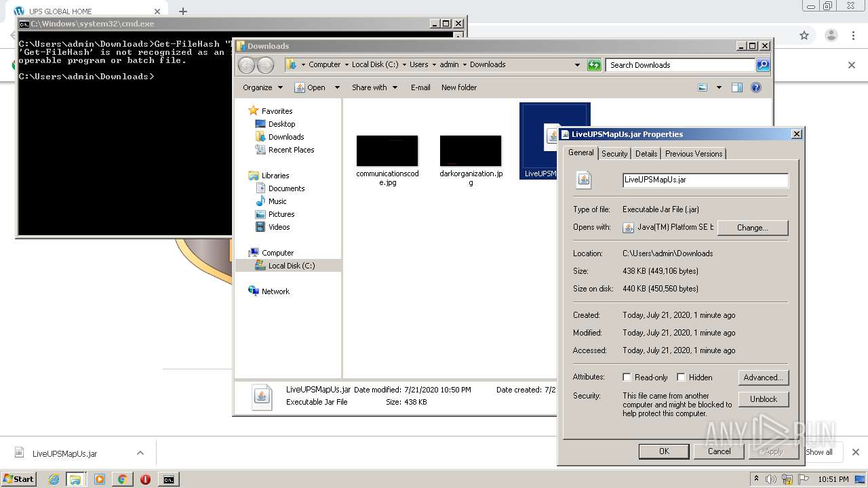Click the Java jar icon in Properties
Screen dimensions: 868x488
coord(584,180)
